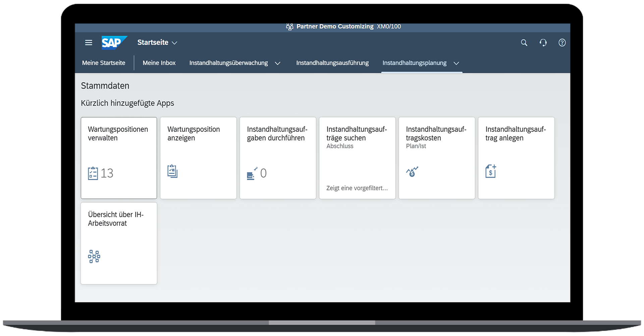Open the help question mark icon
This screenshot has height=336, width=644.
[562, 43]
